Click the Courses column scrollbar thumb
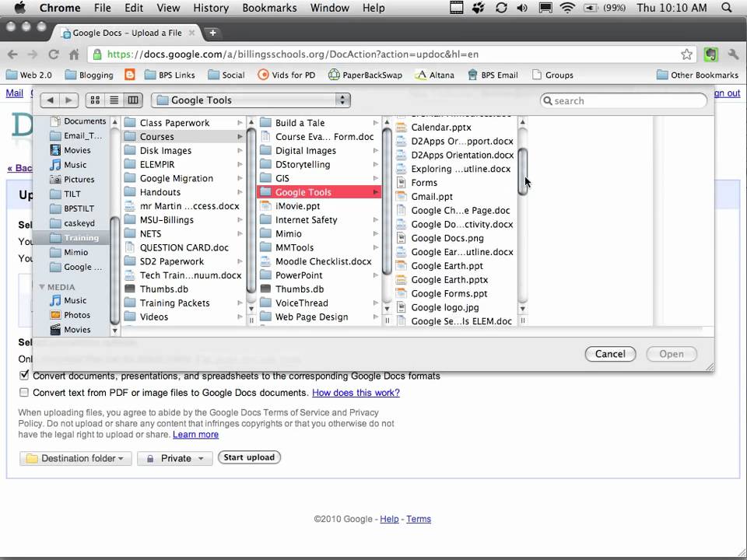747x560 pixels. pos(387,201)
